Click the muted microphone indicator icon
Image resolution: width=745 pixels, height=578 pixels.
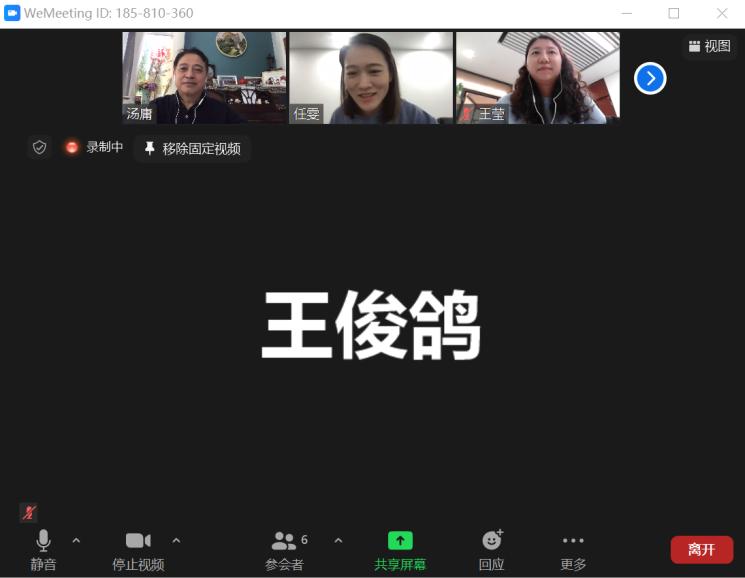29,512
